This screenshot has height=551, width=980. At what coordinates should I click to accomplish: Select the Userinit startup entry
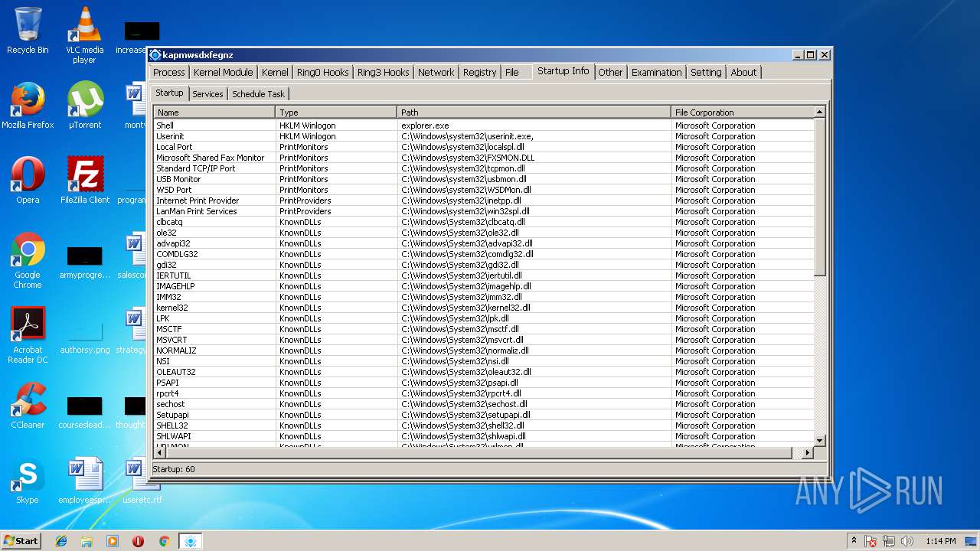tap(483, 136)
